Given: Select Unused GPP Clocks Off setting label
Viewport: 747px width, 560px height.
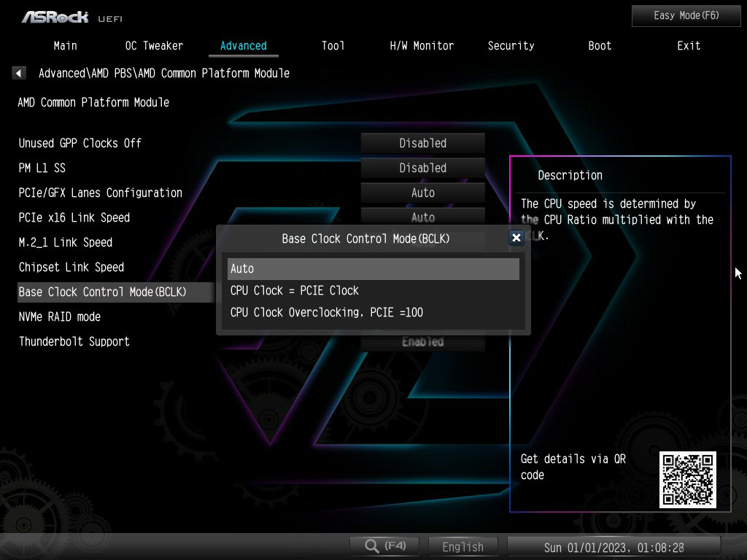Looking at the screenshot, I should pos(80,144).
